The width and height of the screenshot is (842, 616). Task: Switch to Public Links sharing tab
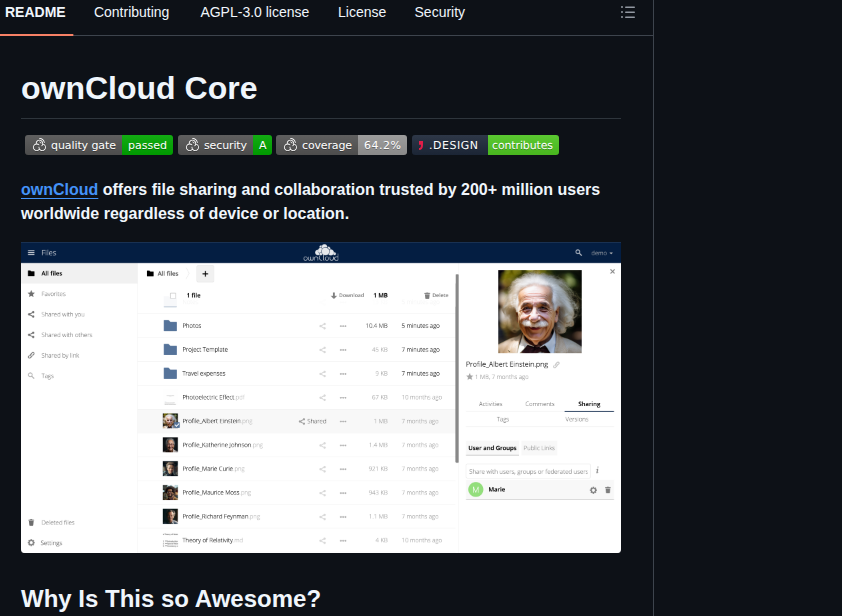coord(539,448)
